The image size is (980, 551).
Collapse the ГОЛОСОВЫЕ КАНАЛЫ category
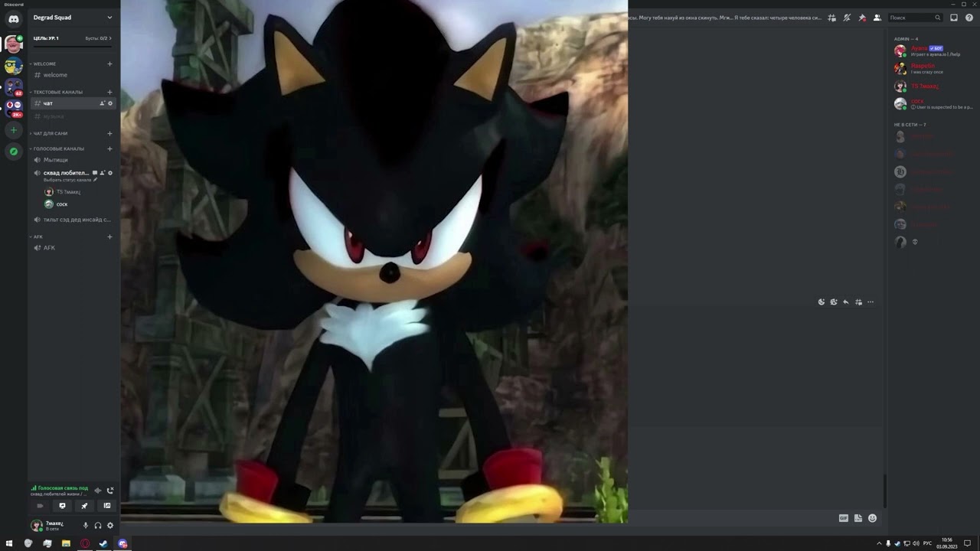[x=57, y=148]
